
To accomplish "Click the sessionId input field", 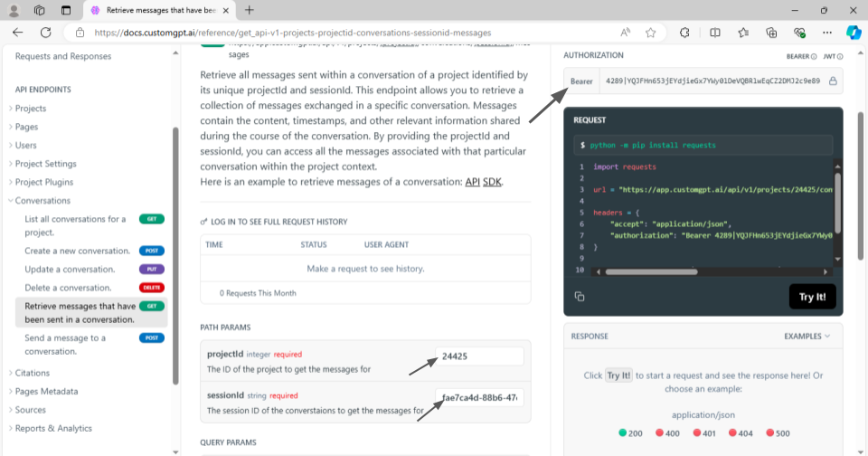I will (x=479, y=397).
